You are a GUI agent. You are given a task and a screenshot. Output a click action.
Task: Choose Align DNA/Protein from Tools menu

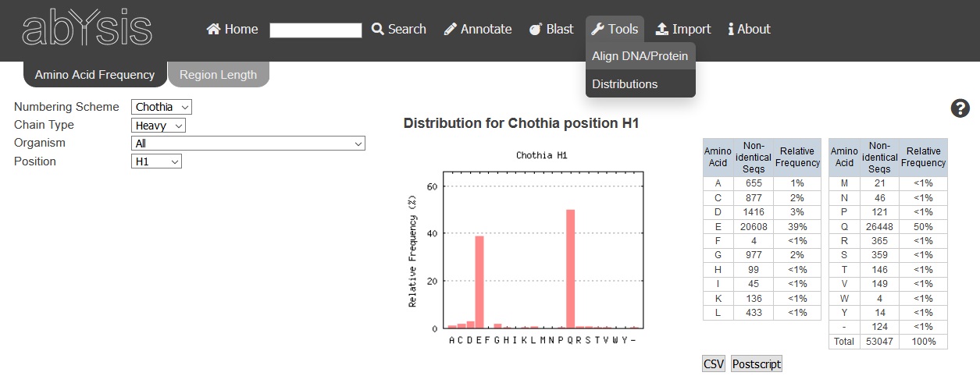pyautogui.click(x=640, y=56)
